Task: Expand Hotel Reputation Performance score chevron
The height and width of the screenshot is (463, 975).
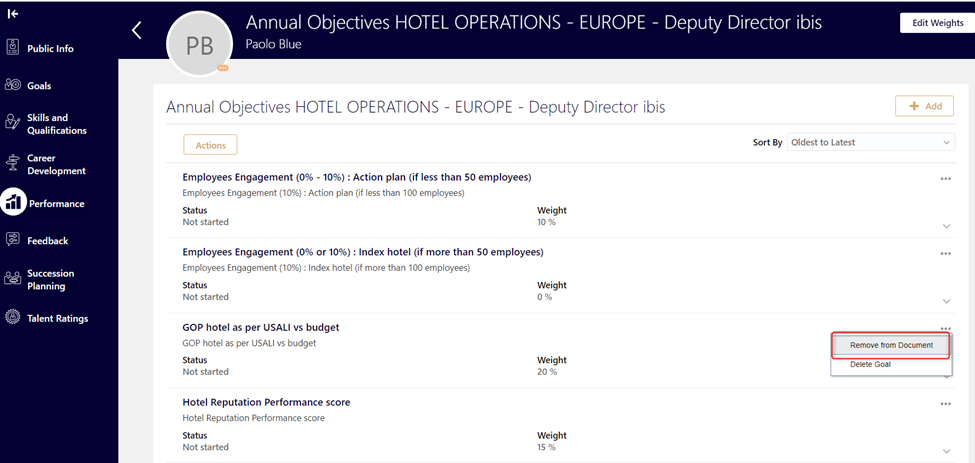Action: [946, 451]
